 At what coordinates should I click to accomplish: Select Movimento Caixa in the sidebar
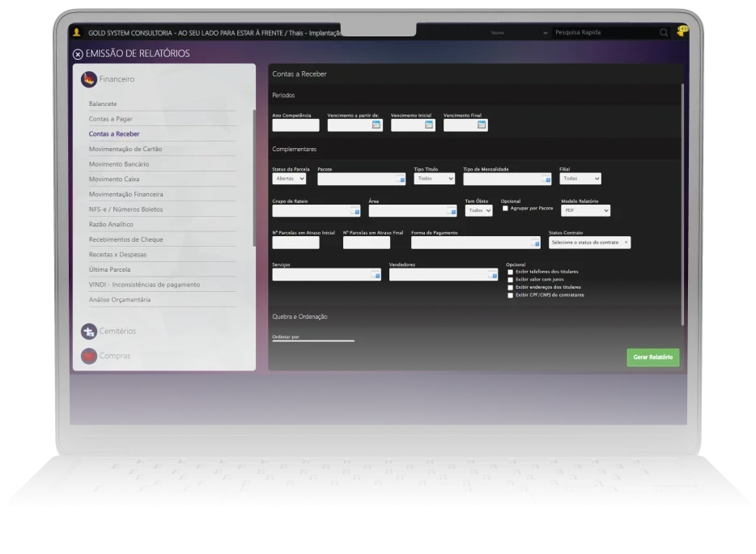pyautogui.click(x=114, y=179)
